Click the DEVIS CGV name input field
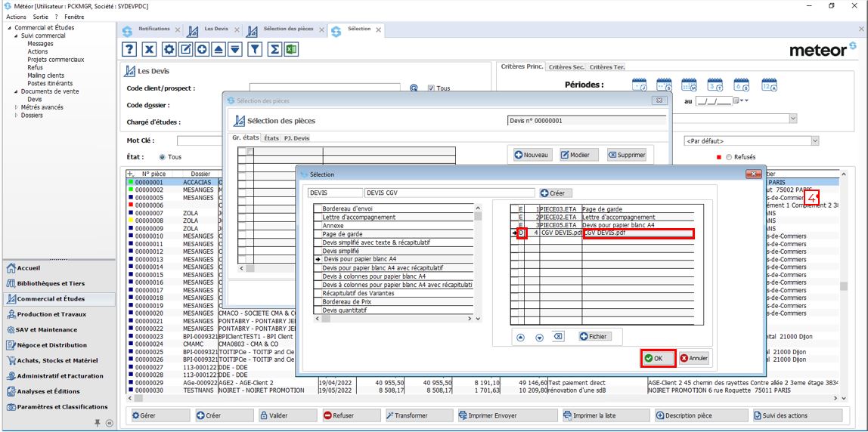868x432 pixels. coord(449,193)
